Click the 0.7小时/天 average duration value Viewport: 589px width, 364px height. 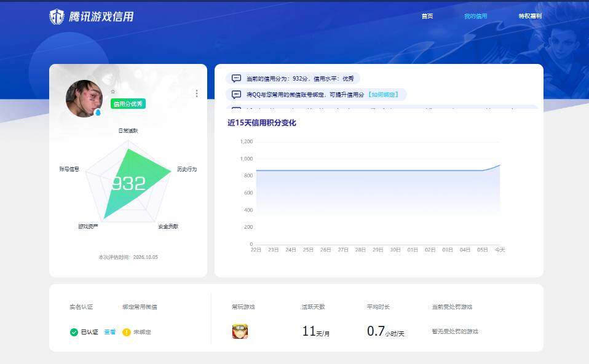click(x=385, y=331)
